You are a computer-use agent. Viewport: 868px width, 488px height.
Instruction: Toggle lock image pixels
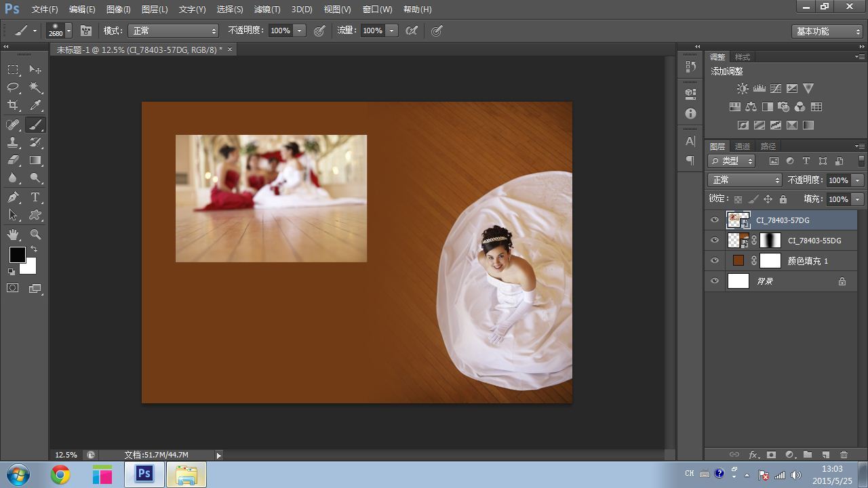[753, 199]
